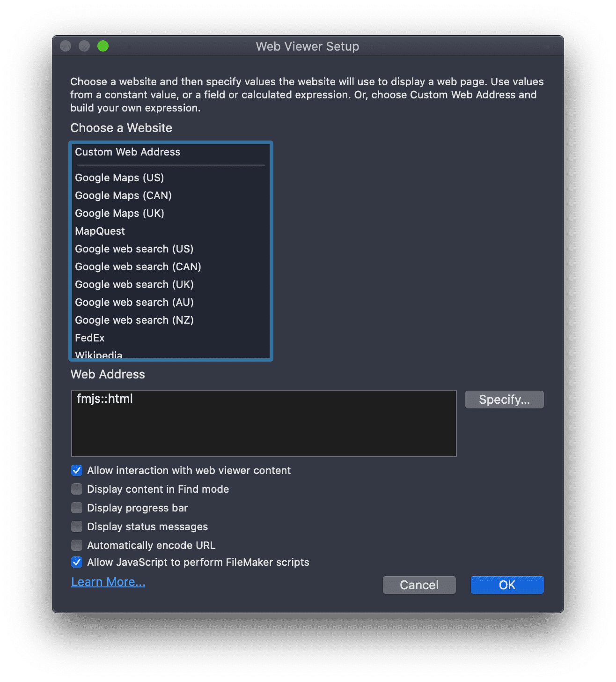Viewport: 616px width, 682px height.
Task: Select Custom Web Address in the website list
Action: point(170,152)
